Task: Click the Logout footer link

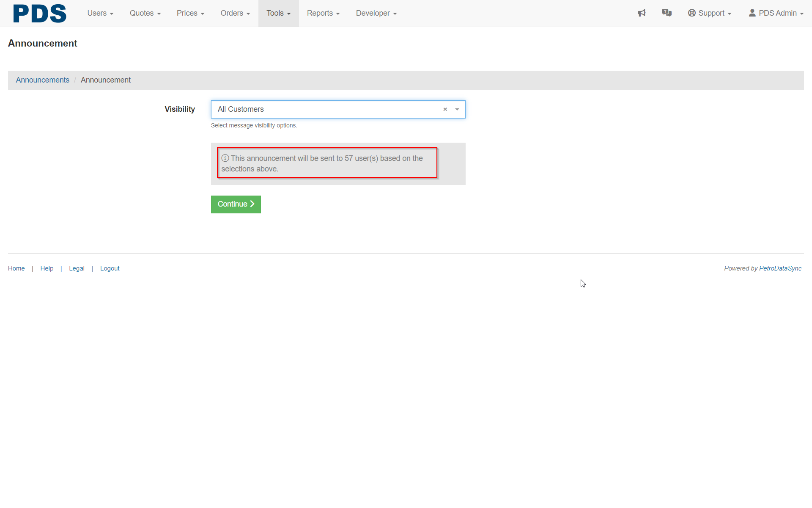Action: point(110,268)
